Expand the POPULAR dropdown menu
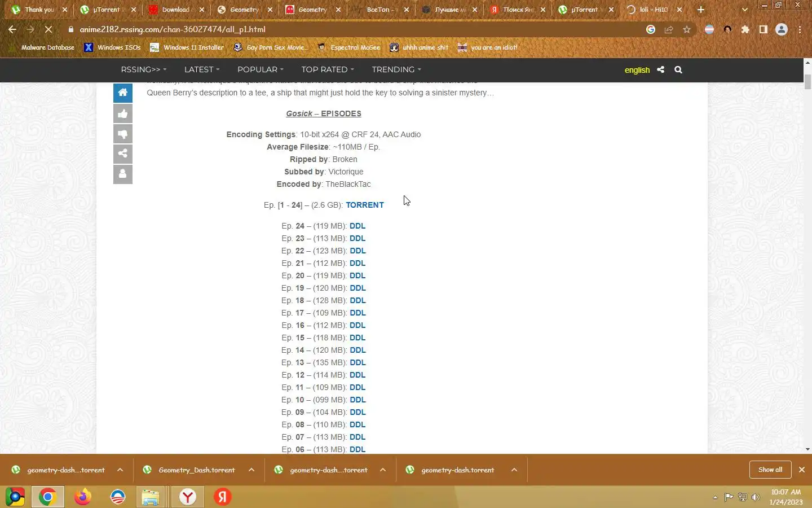 [x=261, y=69]
